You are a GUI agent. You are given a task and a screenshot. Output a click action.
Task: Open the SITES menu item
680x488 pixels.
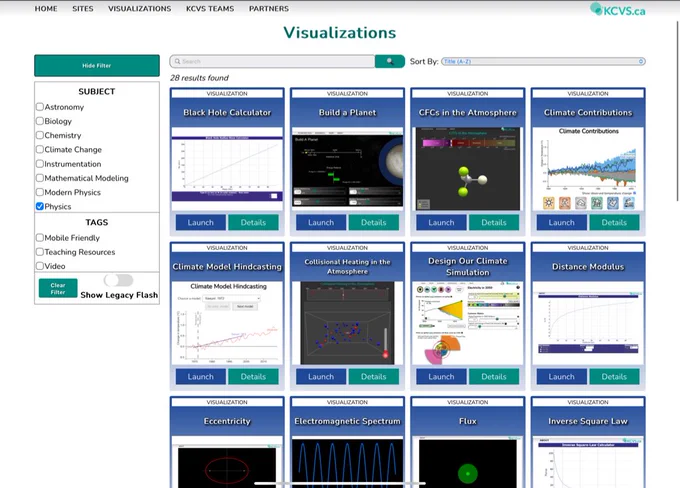[x=83, y=9]
